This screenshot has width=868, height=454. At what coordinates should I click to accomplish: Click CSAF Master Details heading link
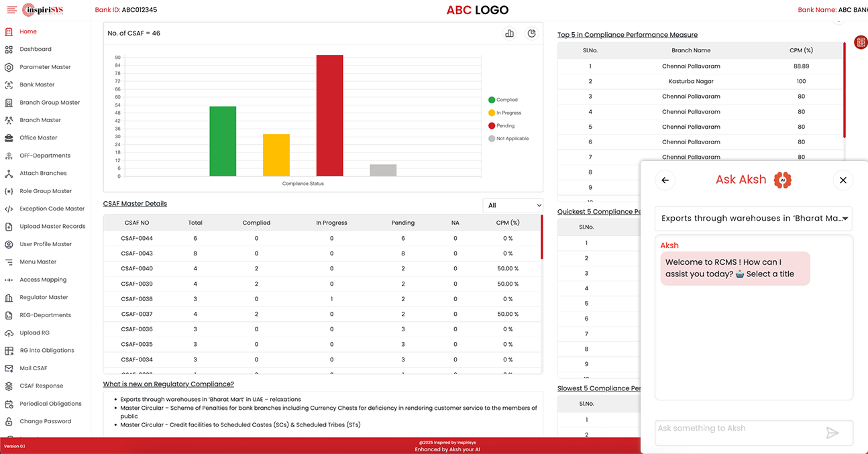(135, 203)
